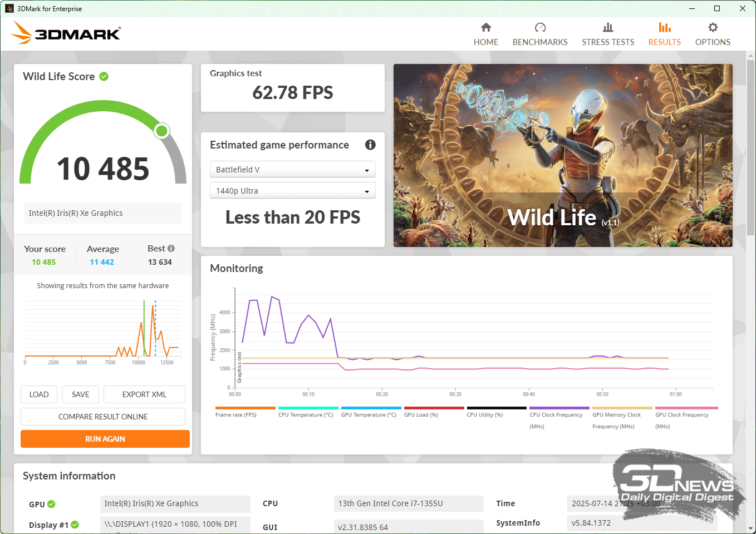
Task: Click the Display #1 DISPLAY1 value
Action: [175, 524]
